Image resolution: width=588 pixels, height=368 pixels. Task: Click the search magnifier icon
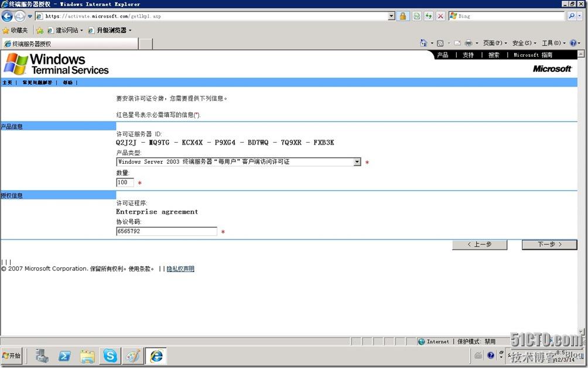[x=571, y=16]
